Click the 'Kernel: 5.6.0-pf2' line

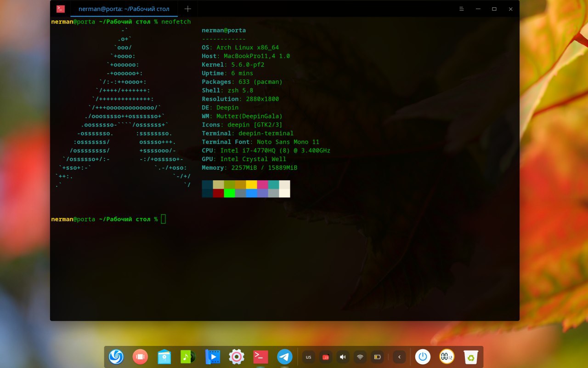coord(233,65)
